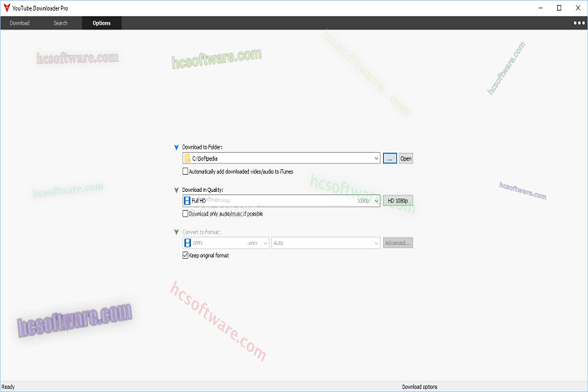Image resolution: width=588 pixels, height=392 pixels.
Task: Uncheck Keep original format
Action: coord(185,256)
